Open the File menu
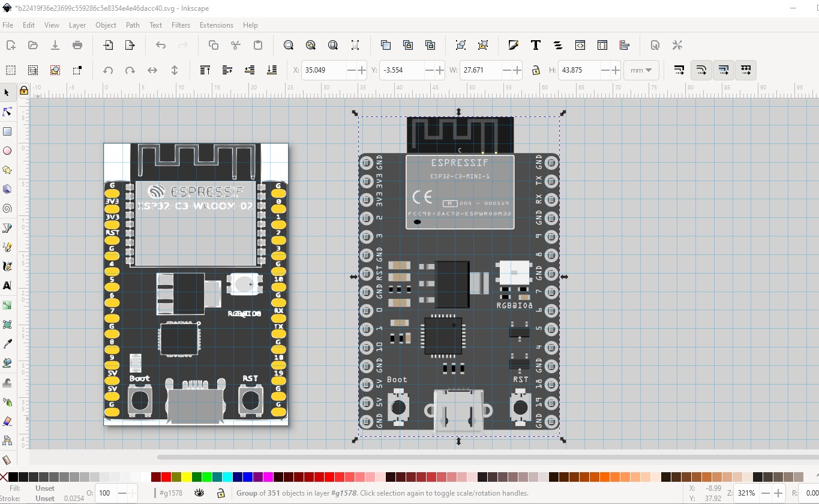819x504 pixels. point(8,25)
